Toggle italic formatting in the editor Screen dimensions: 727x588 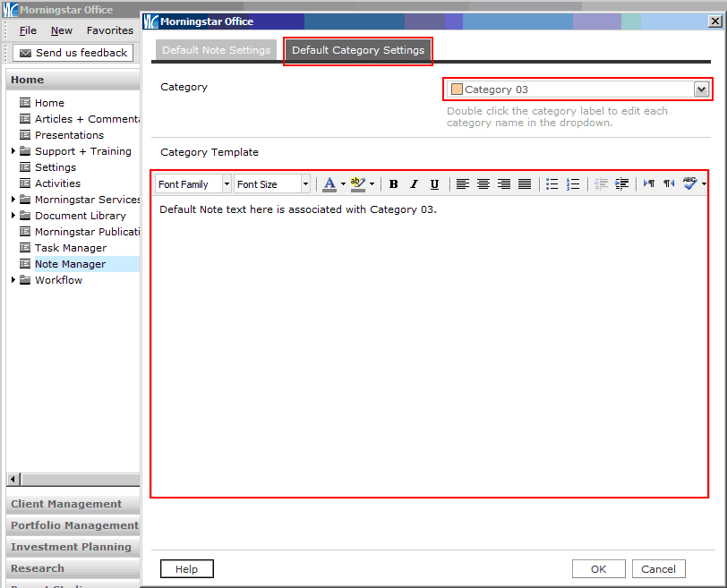click(x=414, y=184)
